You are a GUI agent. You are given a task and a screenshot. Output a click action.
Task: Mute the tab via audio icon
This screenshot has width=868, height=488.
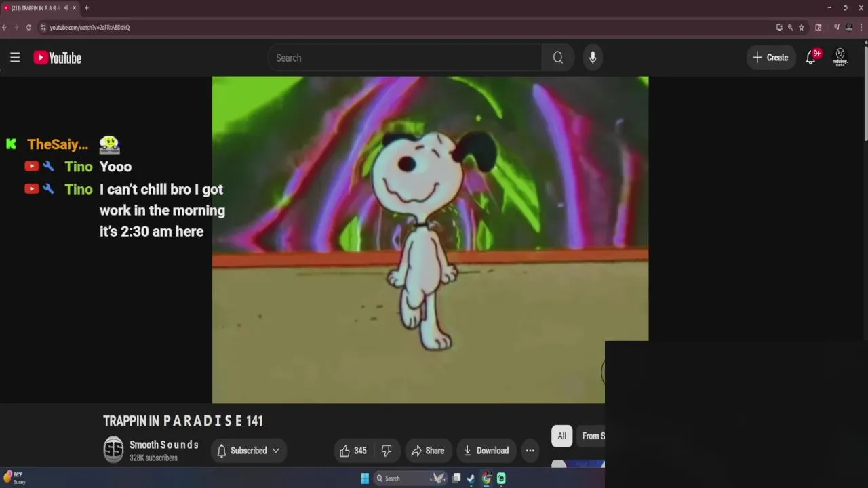(66, 8)
